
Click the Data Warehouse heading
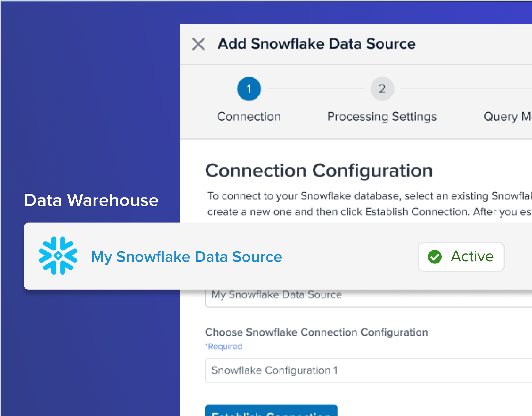[91, 200]
